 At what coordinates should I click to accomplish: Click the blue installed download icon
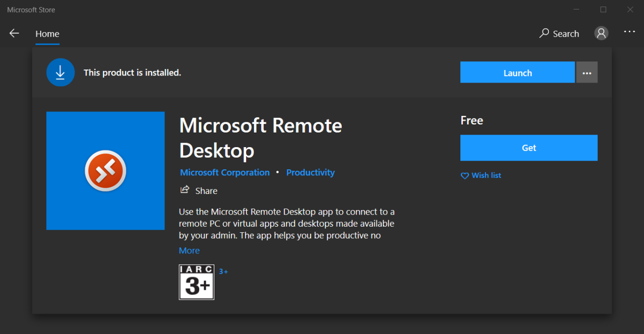point(60,73)
